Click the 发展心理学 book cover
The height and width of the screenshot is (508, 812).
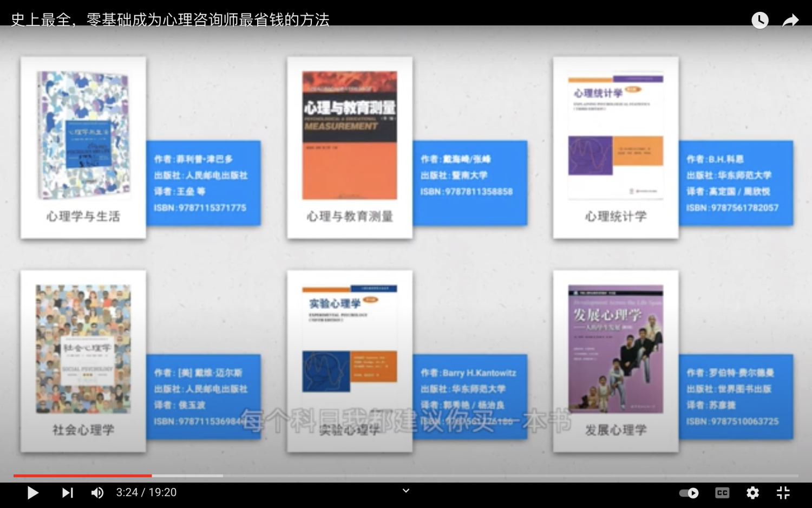615,349
